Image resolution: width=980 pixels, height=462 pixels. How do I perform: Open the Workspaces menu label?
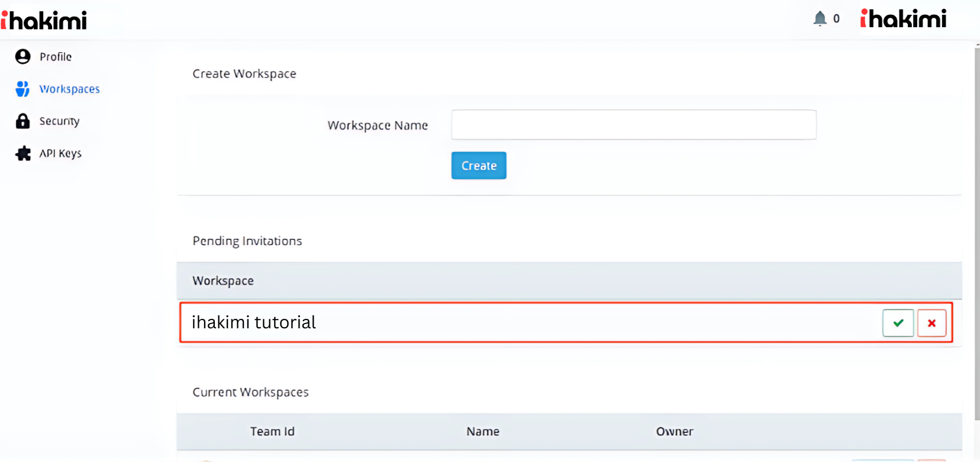(x=69, y=89)
